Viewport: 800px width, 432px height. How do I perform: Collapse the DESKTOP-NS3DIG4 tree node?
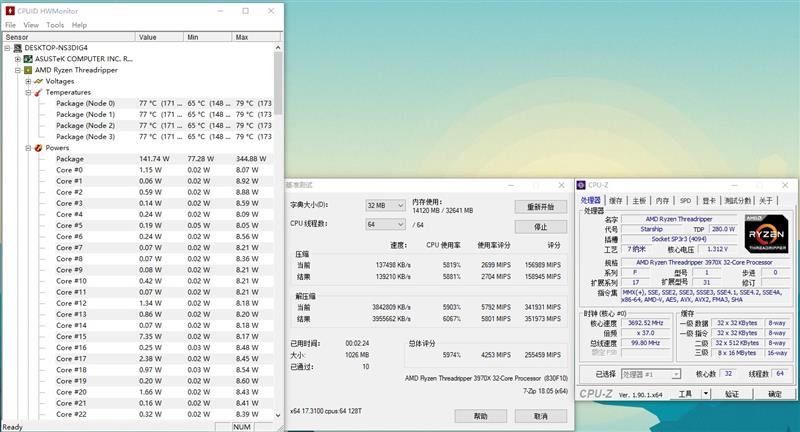[8, 48]
